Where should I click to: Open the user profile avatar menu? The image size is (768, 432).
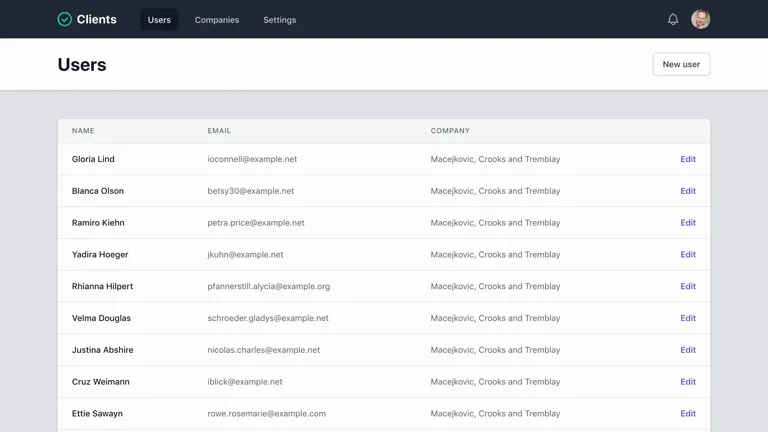click(x=700, y=20)
